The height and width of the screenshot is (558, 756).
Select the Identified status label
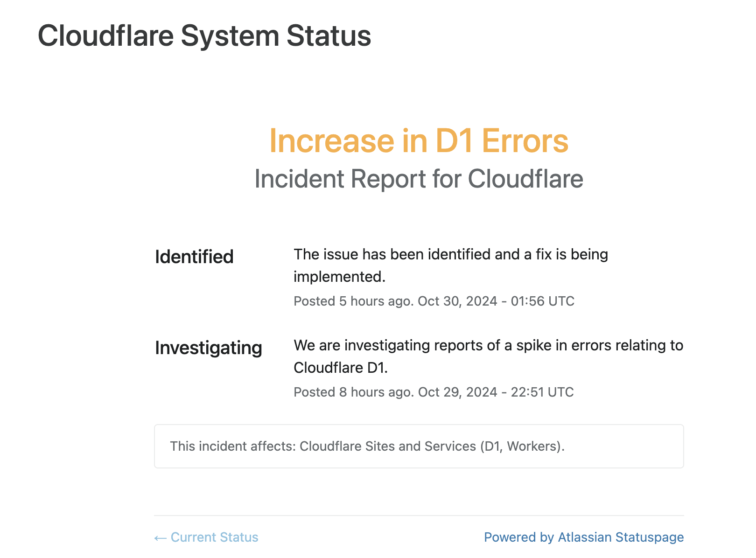(194, 257)
